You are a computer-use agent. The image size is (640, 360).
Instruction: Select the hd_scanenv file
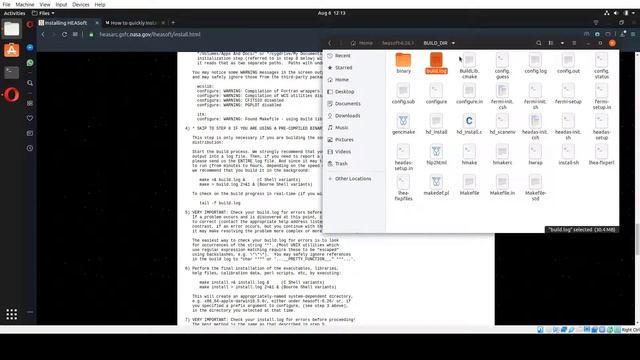502,124
